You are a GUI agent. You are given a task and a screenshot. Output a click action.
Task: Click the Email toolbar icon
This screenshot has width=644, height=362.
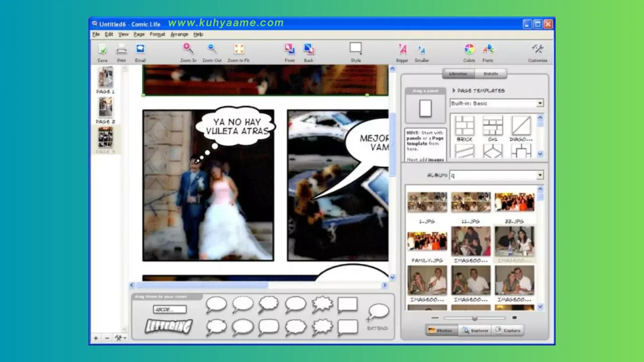[x=140, y=49]
